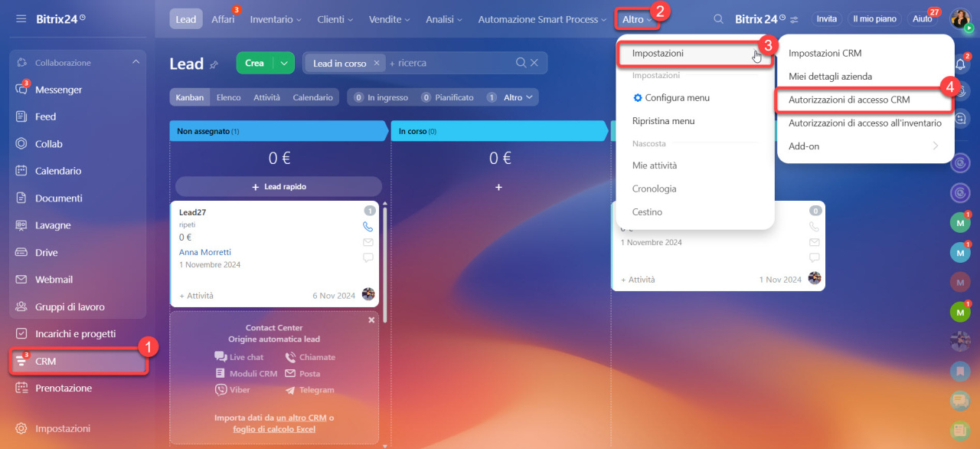Image resolution: width=980 pixels, height=449 pixels.
Task: Remove the Lead in corso filter chip
Action: coord(377,63)
